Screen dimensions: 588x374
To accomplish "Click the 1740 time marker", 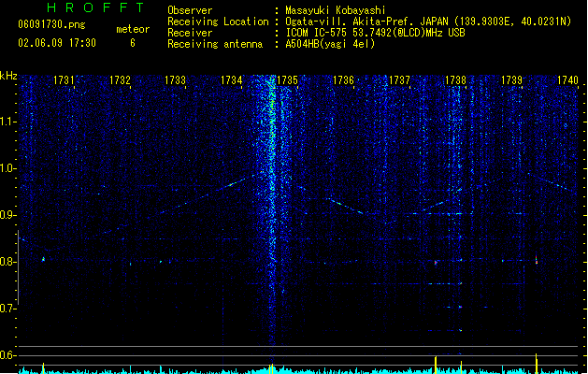I will (567, 80).
